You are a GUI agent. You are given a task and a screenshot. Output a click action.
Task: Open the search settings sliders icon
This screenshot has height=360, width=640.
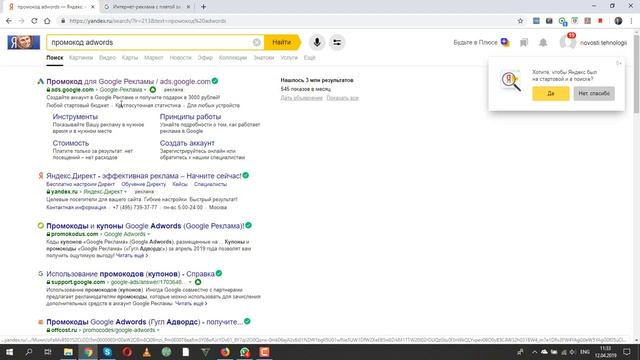337,42
